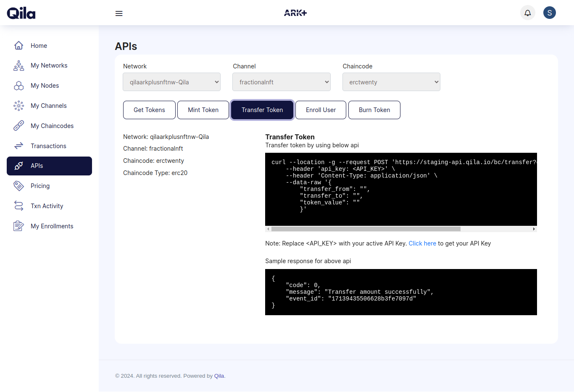574x392 pixels.
Task: Click the My Networks icon
Action: point(18,65)
